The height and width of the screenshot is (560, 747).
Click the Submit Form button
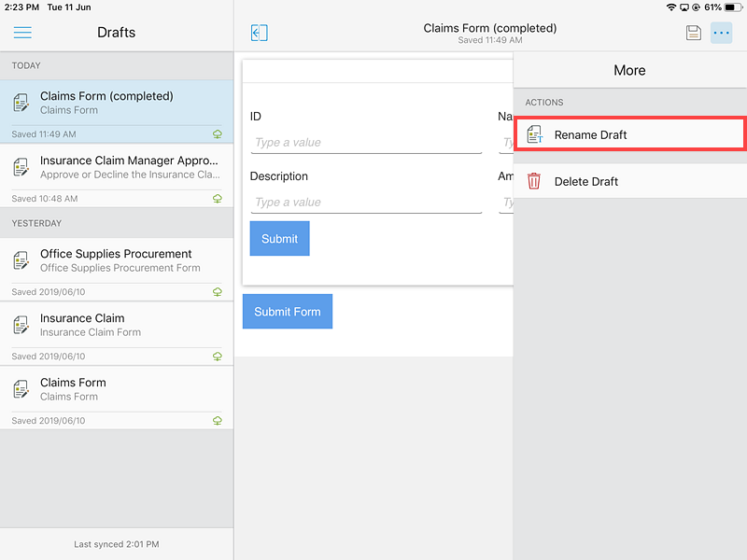point(288,312)
